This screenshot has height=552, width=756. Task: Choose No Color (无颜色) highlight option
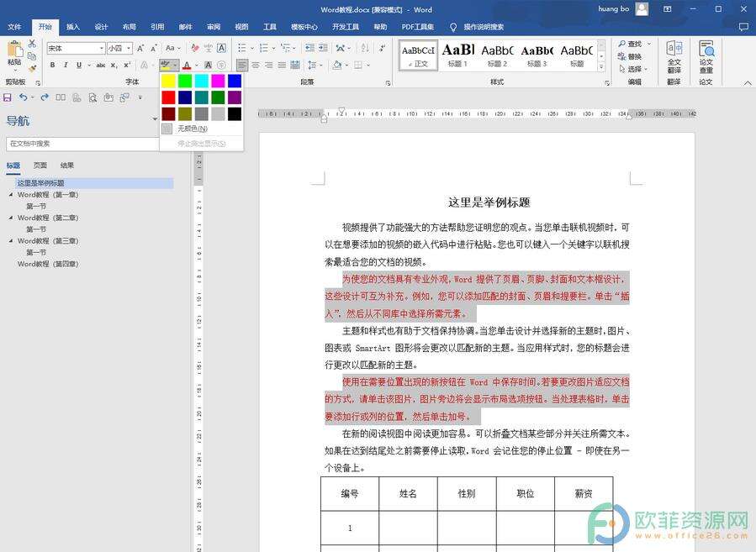(x=193, y=129)
